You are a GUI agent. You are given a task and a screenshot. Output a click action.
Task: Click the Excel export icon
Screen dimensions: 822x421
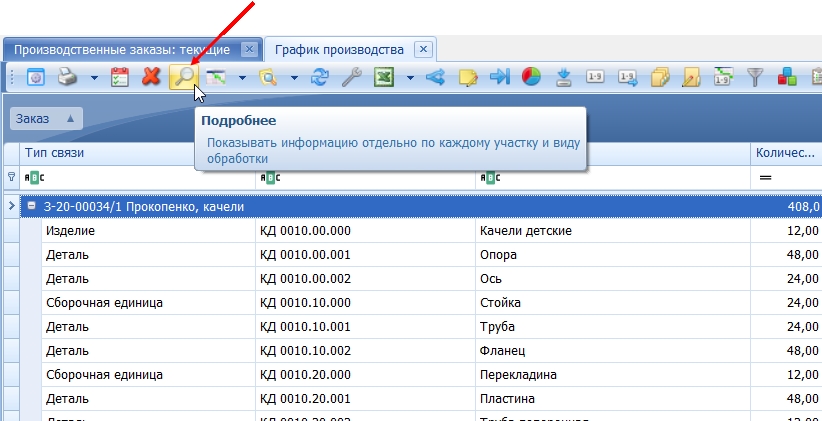(384, 78)
